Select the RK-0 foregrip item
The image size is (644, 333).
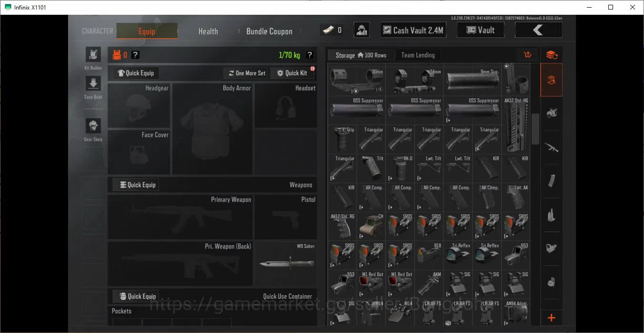tap(400, 169)
